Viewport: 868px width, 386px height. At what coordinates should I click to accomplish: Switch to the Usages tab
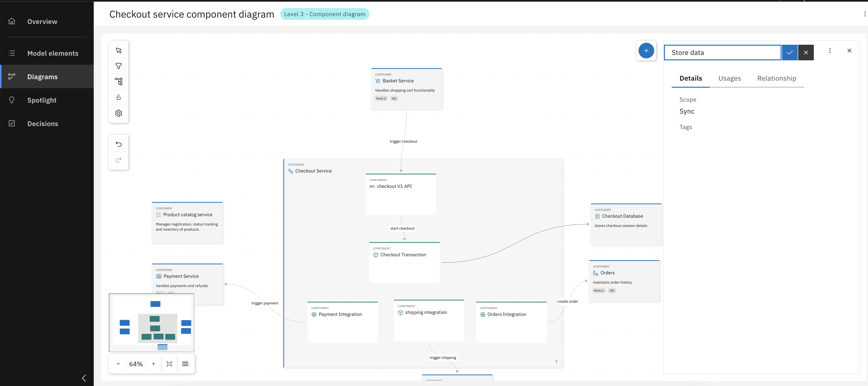click(x=730, y=79)
